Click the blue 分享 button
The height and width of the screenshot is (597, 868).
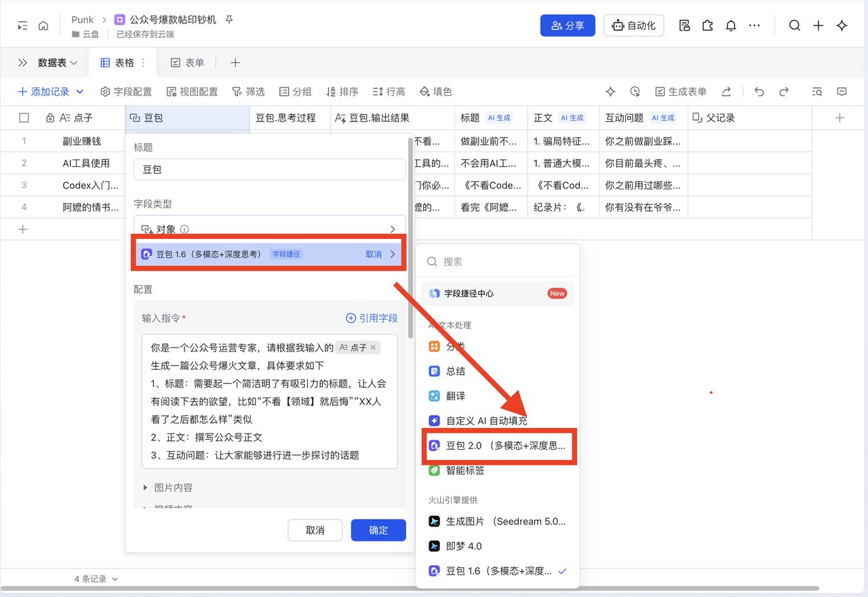coord(568,26)
